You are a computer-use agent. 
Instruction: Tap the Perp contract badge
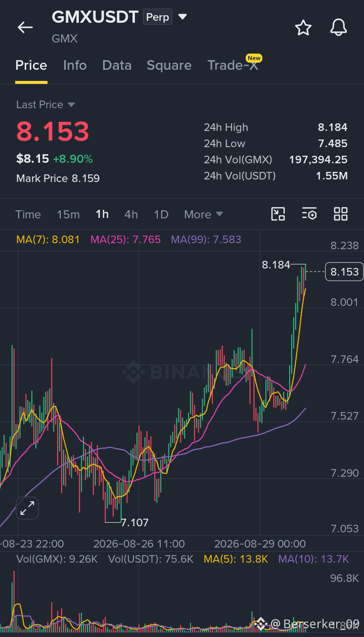(158, 17)
